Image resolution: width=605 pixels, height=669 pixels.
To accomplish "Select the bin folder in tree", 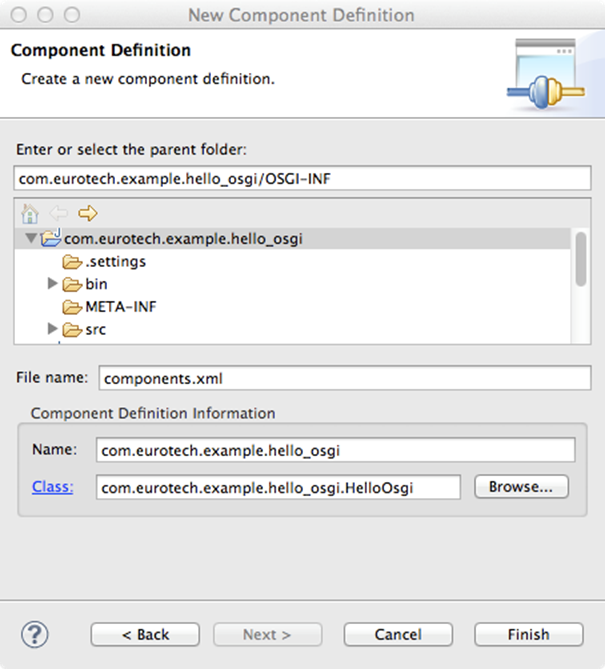I will point(96,284).
